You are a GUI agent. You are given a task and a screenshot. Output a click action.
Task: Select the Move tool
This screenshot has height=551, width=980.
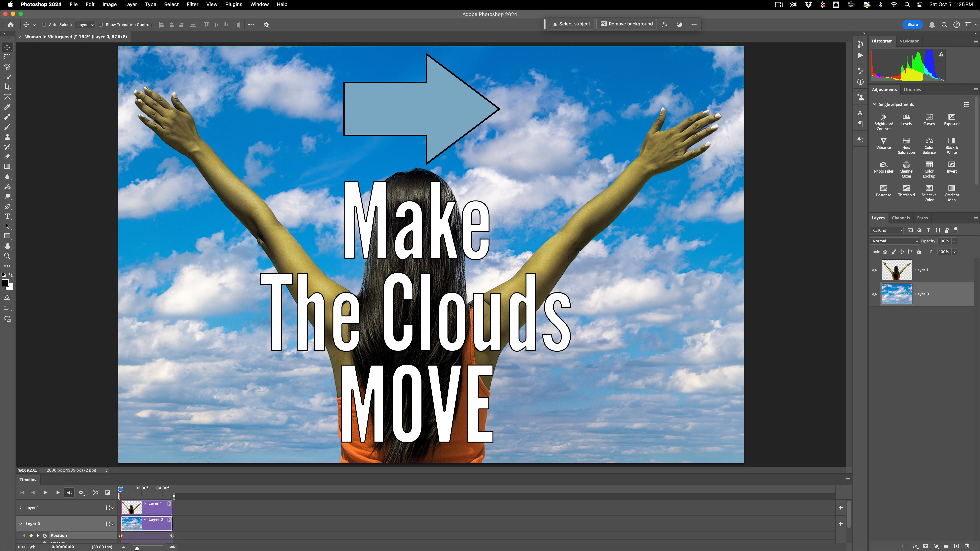point(7,47)
